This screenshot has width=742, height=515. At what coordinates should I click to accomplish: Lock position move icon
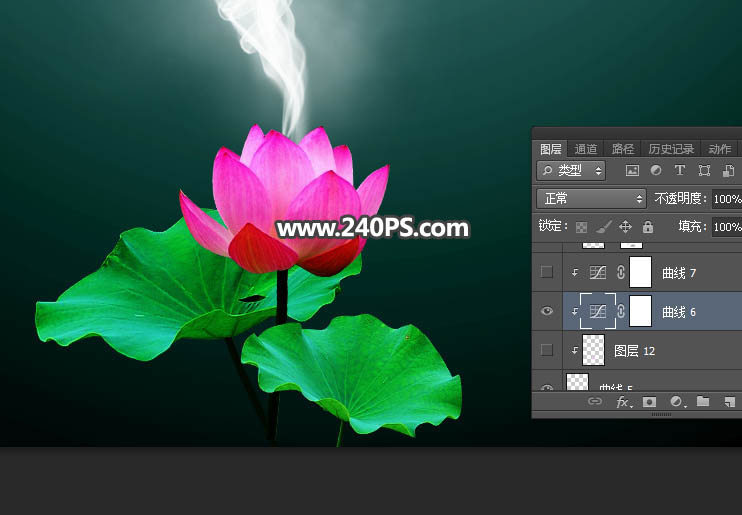(626, 227)
